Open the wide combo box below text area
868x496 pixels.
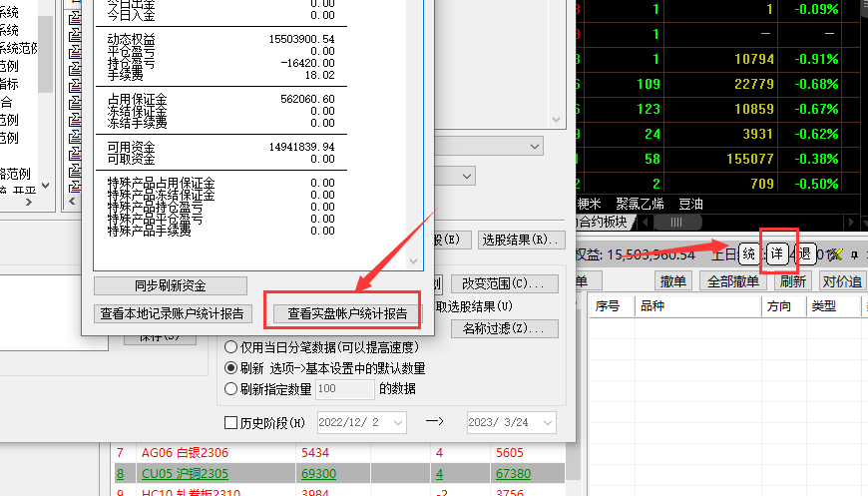coord(489,146)
